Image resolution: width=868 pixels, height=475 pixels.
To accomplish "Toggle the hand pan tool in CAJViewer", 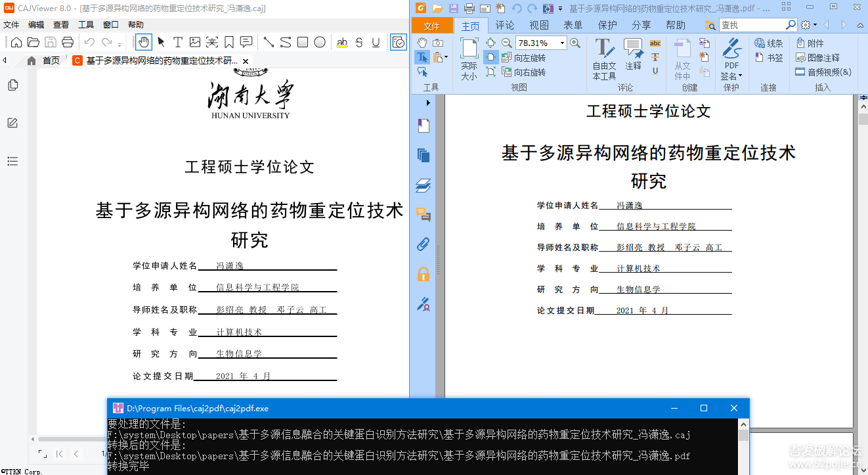I will (x=144, y=43).
